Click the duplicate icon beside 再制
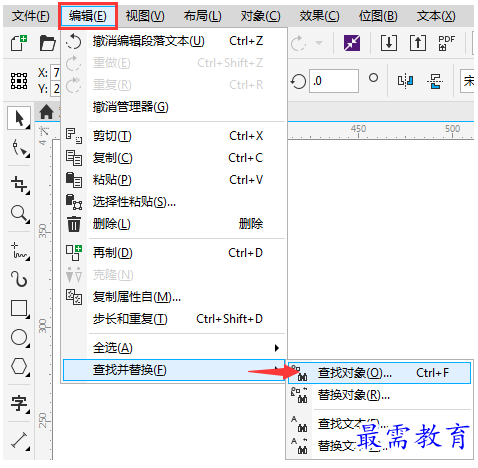Image resolution: width=478 pixels, height=468 pixels. pos(74,253)
